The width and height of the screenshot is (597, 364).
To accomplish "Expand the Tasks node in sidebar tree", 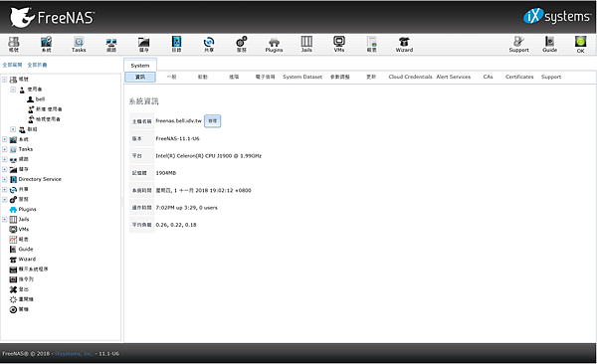I will (5, 149).
